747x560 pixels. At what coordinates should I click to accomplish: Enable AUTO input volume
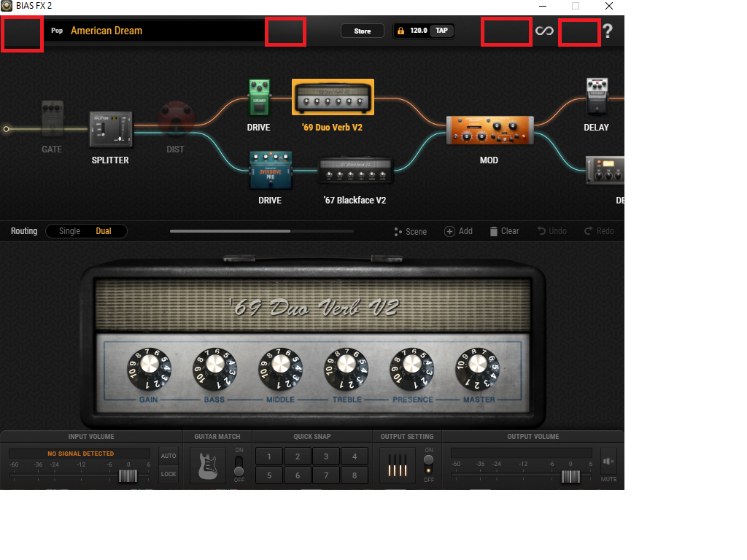tap(169, 456)
